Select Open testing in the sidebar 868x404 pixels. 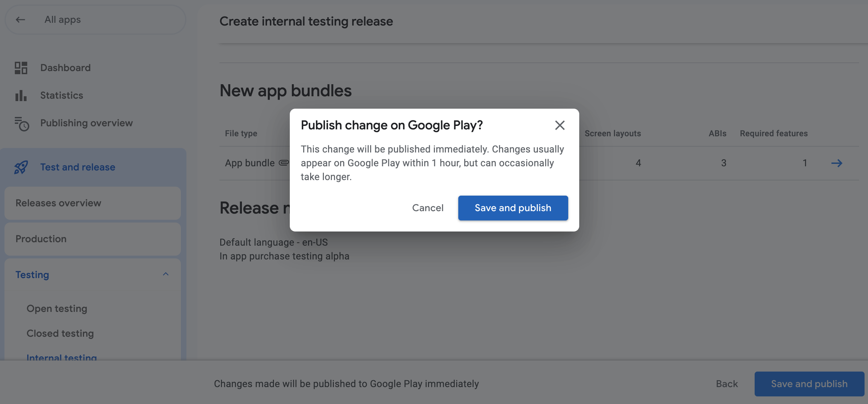pos(57,308)
